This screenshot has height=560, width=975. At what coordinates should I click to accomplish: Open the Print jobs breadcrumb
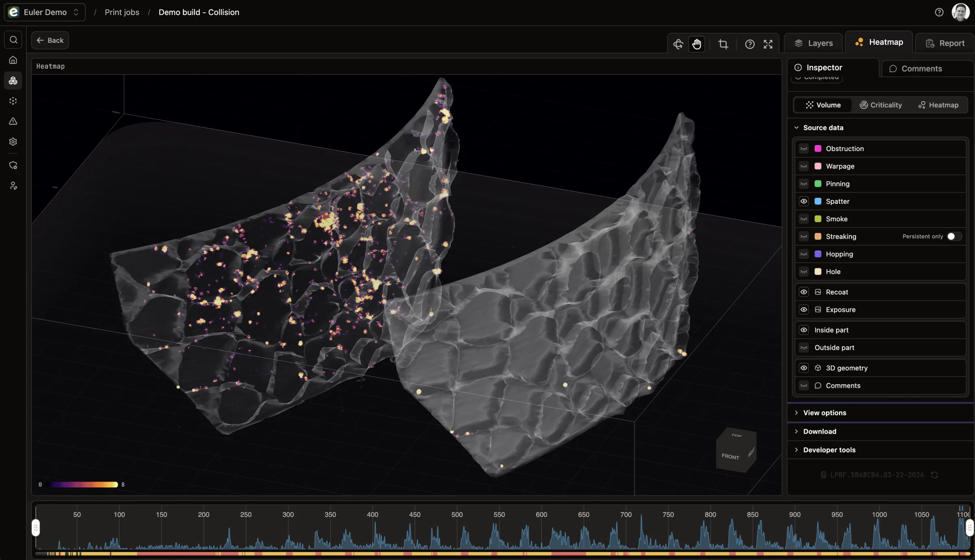[122, 12]
